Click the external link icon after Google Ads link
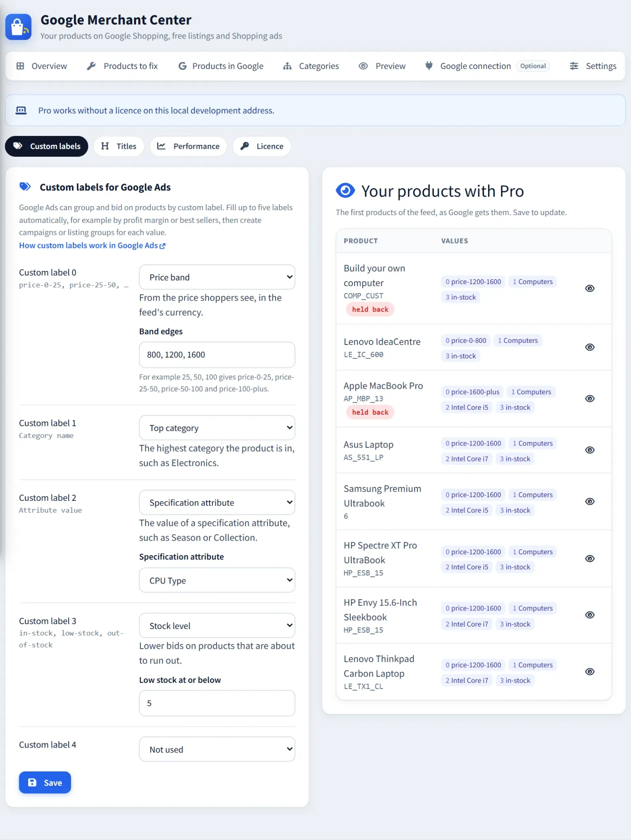Viewport: 631px width, 840px height. [x=162, y=246]
